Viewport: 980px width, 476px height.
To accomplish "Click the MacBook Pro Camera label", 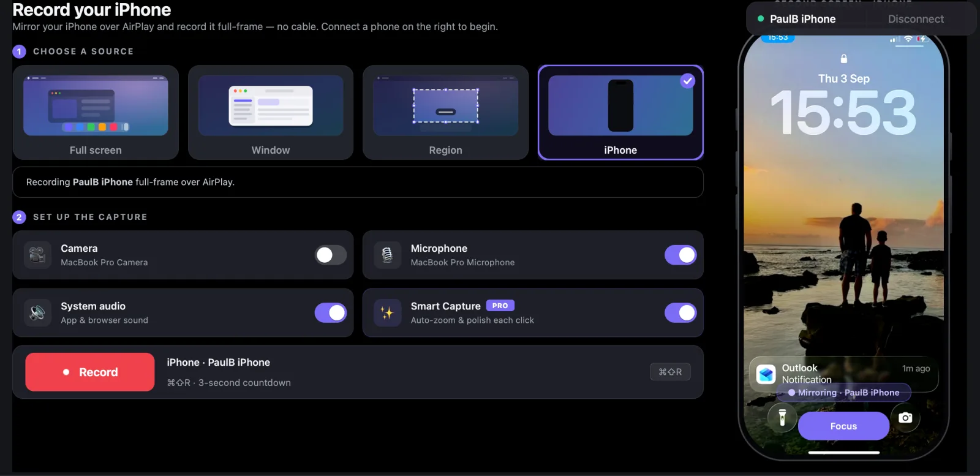I will (104, 262).
